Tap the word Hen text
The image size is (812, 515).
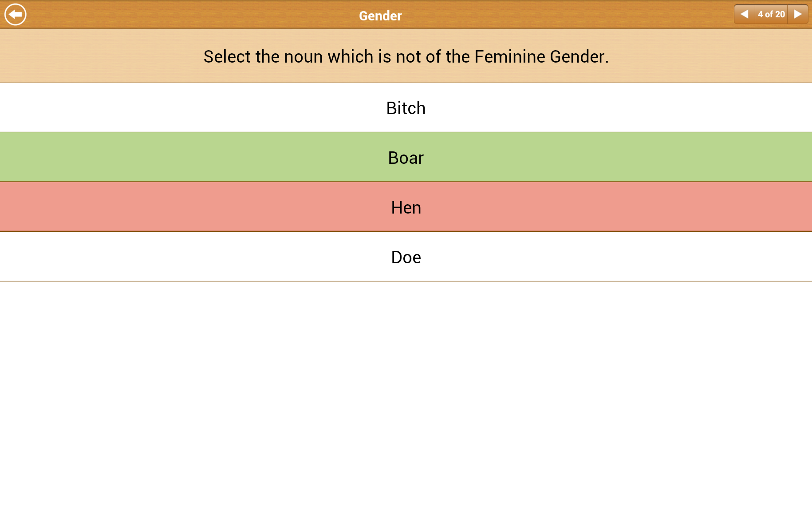pyautogui.click(x=406, y=208)
